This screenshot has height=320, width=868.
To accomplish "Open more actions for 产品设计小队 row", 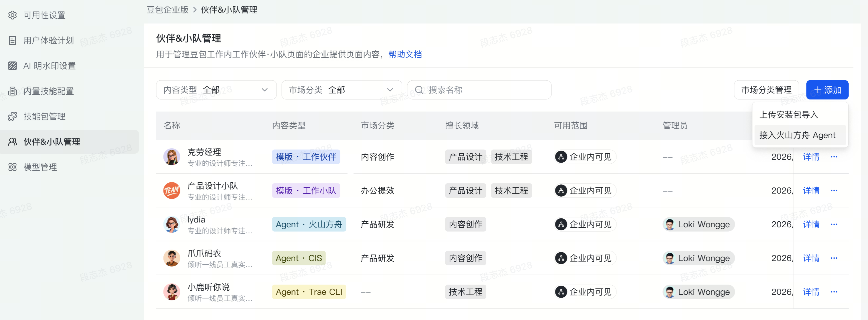I will pyautogui.click(x=834, y=191).
